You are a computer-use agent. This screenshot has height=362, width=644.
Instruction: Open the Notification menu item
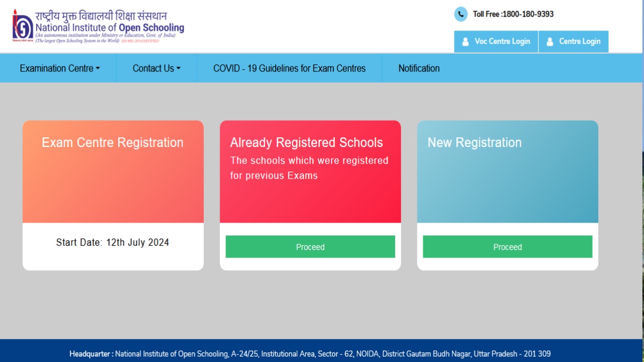pos(419,69)
